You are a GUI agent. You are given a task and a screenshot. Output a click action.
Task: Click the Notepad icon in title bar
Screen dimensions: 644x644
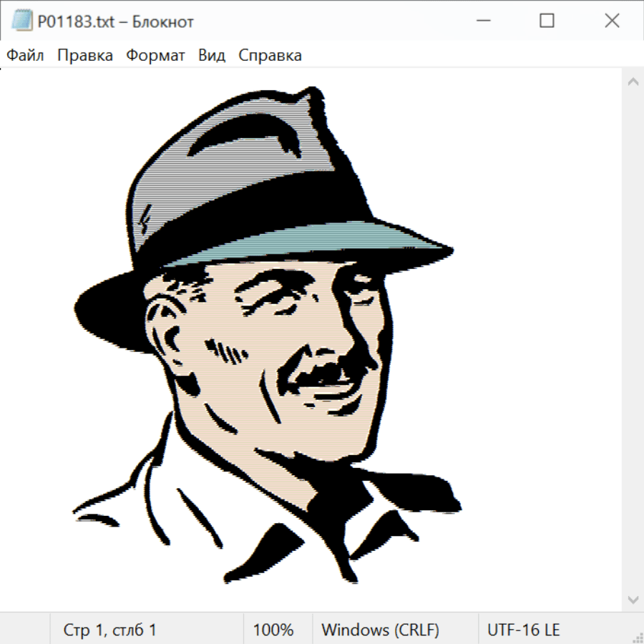pyautogui.click(x=22, y=21)
